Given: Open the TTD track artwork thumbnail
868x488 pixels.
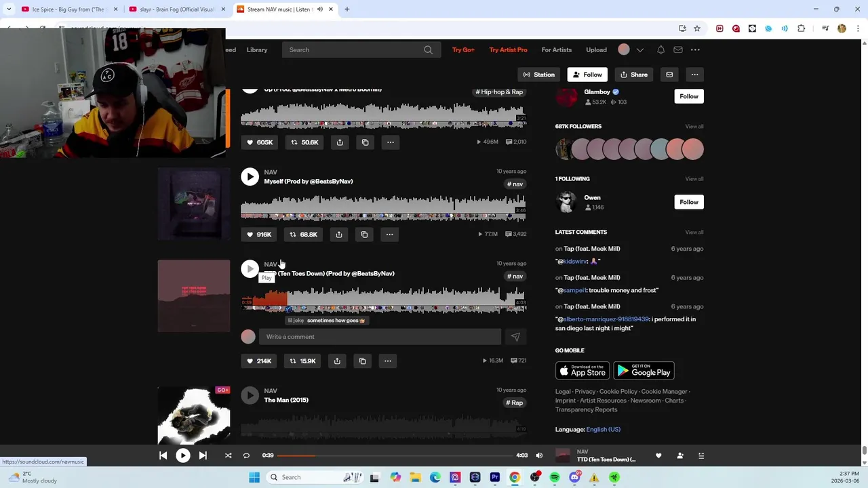Looking at the screenshot, I should pos(194,296).
